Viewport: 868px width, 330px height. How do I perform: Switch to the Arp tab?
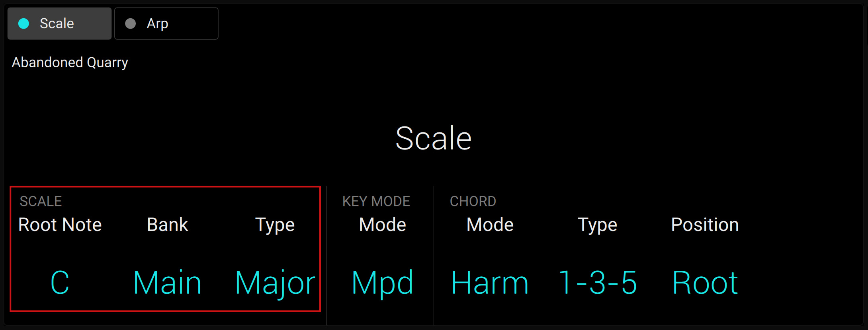pyautogui.click(x=166, y=23)
